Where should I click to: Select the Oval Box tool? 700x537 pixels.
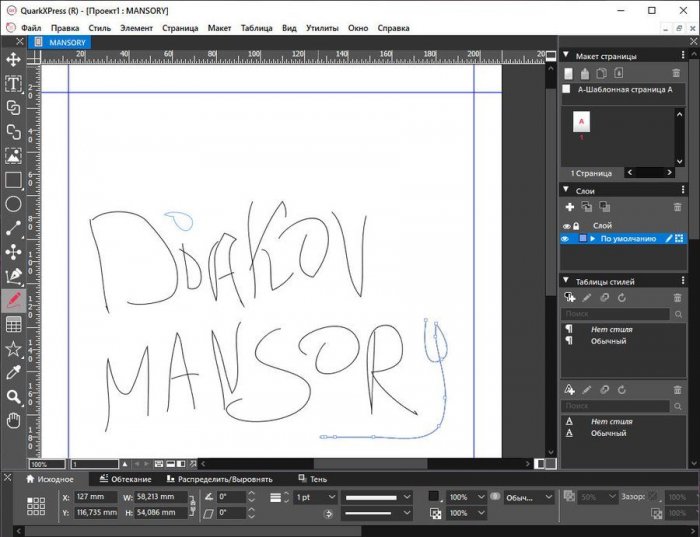point(14,204)
